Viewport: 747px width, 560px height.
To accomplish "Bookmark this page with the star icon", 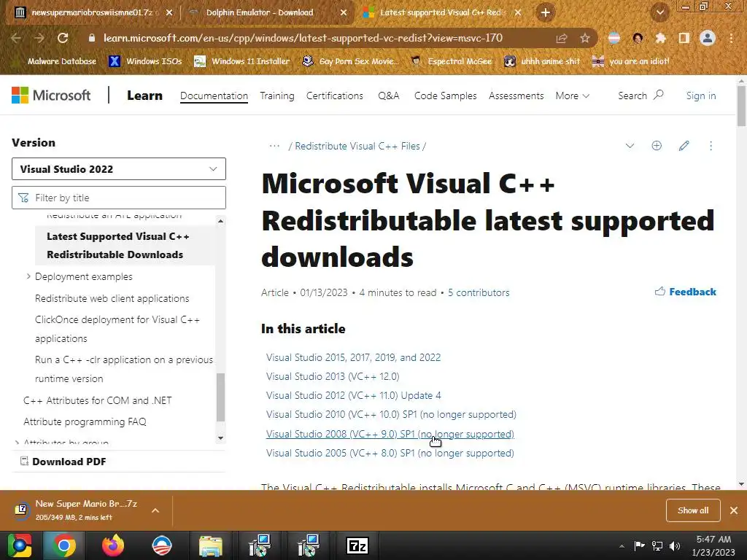I will [584, 38].
